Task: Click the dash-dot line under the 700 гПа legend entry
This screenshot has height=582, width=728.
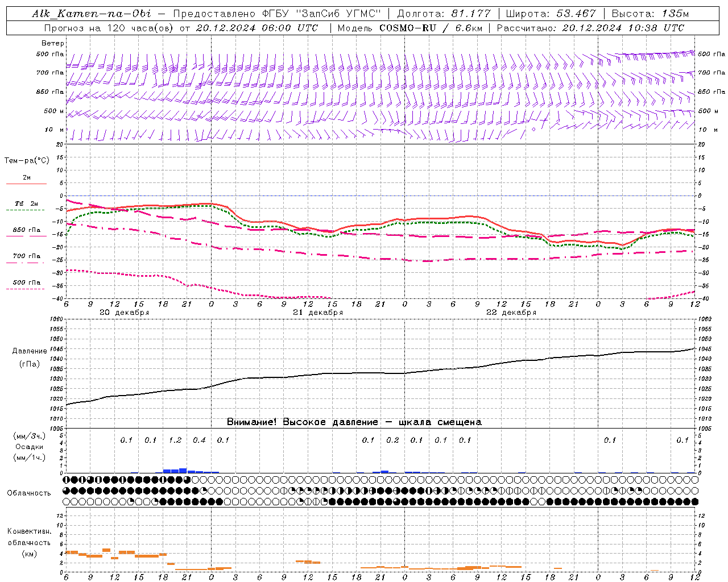Action: pyautogui.click(x=25, y=263)
